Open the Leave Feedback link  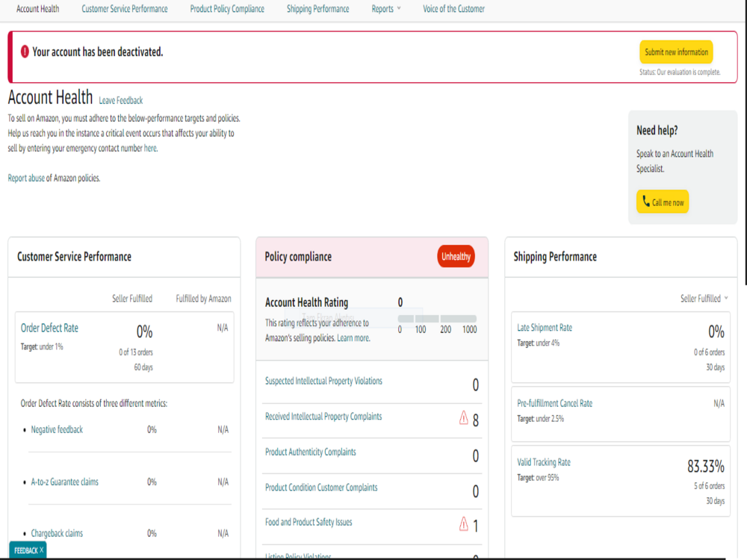coord(120,101)
